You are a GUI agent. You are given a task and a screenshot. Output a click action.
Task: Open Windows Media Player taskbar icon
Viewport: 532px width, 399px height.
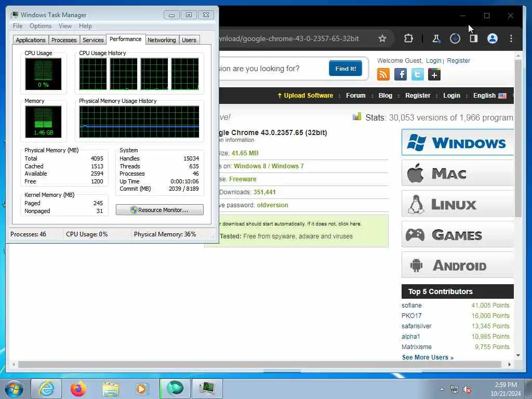pyautogui.click(x=141, y=389)
